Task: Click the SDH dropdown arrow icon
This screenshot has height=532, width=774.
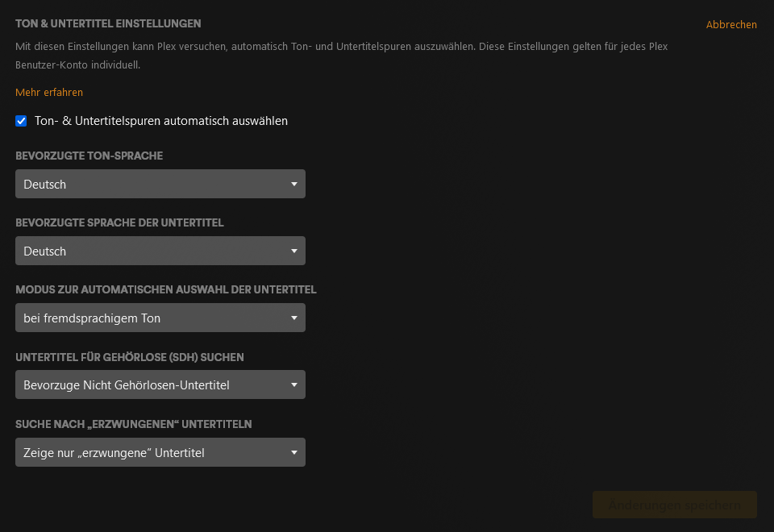Action: 295,384
